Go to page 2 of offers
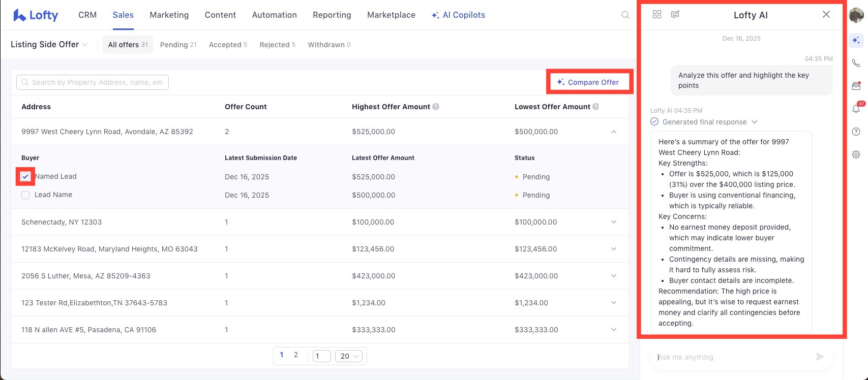Image resolution: width=868 pixels, height=380 pixels. coord(296,355)
